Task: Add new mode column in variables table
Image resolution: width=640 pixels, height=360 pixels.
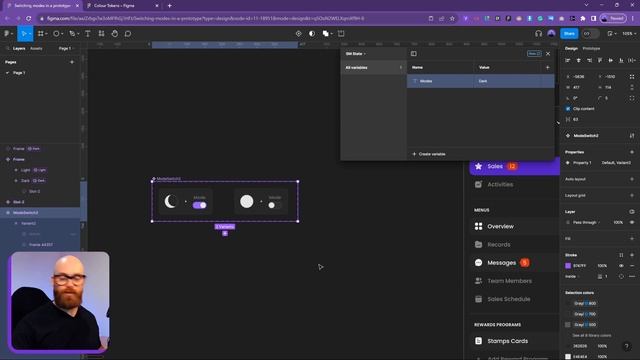Action: pos(547,67)
